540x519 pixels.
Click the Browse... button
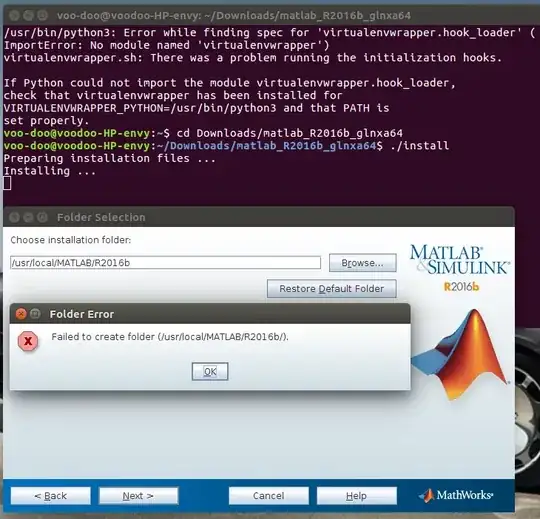(362, 263)
